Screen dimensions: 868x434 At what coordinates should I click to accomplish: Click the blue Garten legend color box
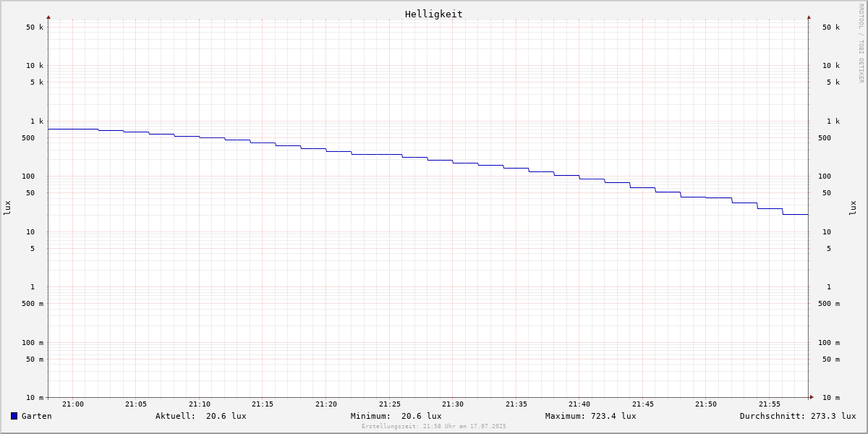tap(14, 416)
